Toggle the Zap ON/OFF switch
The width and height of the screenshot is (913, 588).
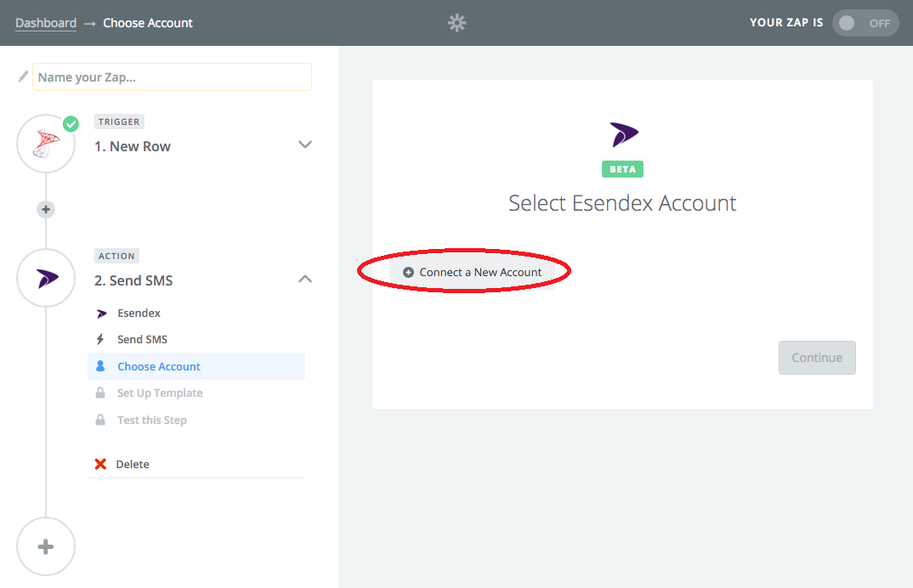(x=865, y=23)
